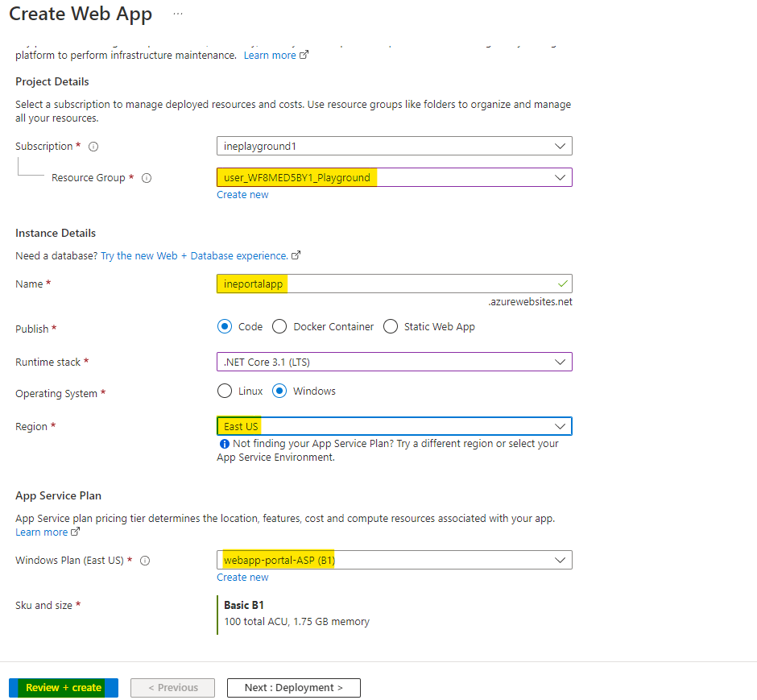Click the info icon beside Resource Group
Viewport: 757px width, 700px height.
pos(147,178)
